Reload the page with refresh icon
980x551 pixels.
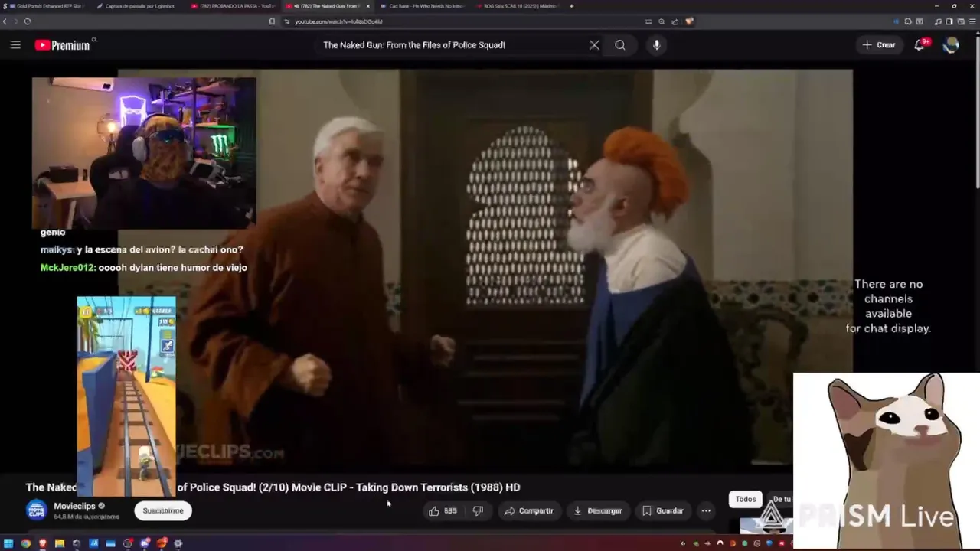coord(28,21)
